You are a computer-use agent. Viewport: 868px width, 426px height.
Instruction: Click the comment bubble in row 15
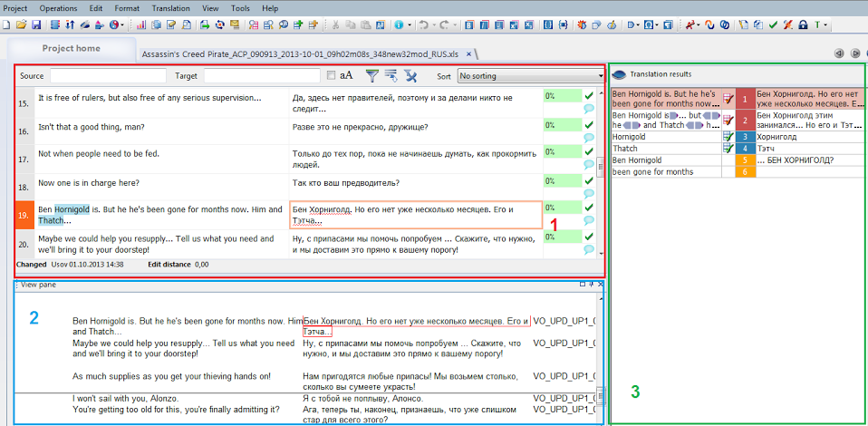(x=589, y=109)
